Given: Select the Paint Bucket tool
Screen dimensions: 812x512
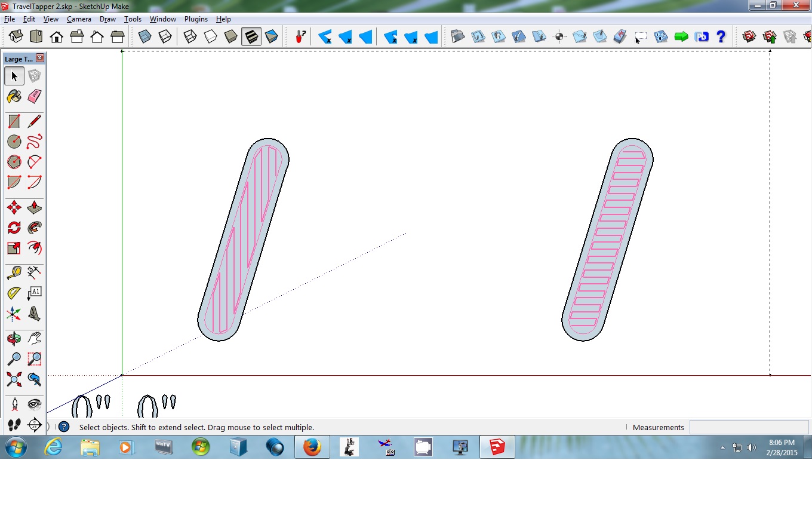Looking at the screenshot, I should tap(14, 96).
